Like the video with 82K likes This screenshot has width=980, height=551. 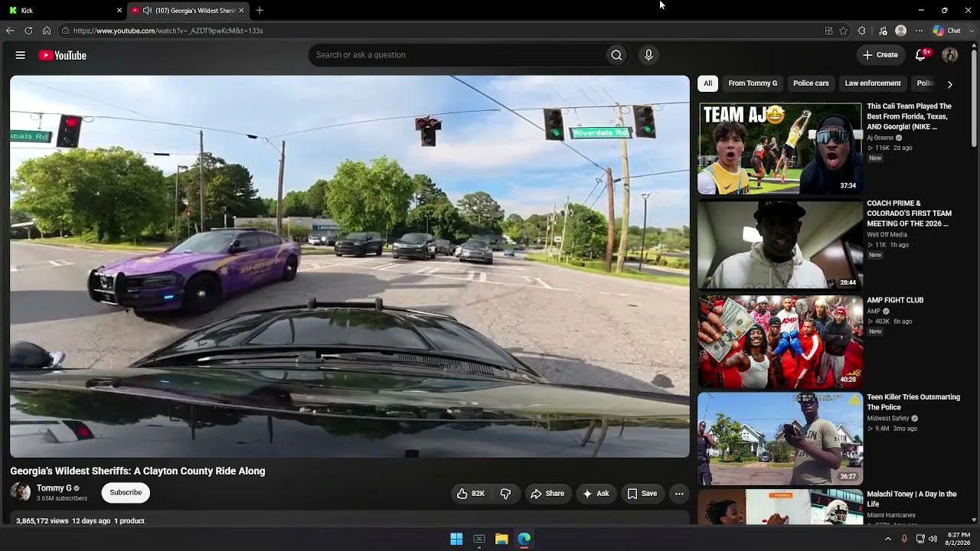click(x=471, y=494)
